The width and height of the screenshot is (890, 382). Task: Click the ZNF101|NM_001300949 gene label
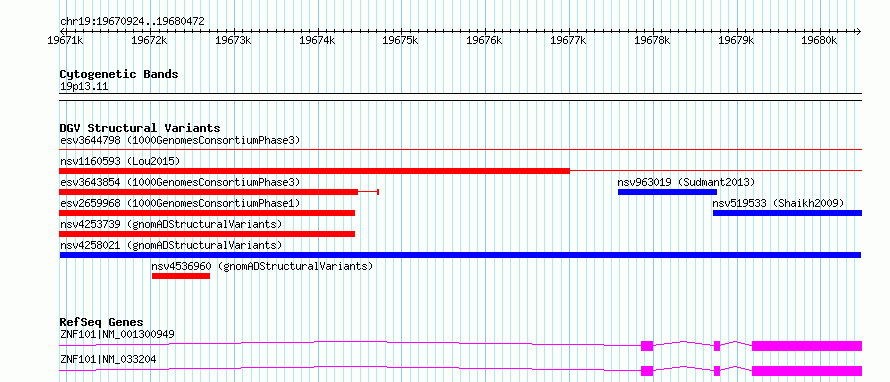click(x=117, y=334)
